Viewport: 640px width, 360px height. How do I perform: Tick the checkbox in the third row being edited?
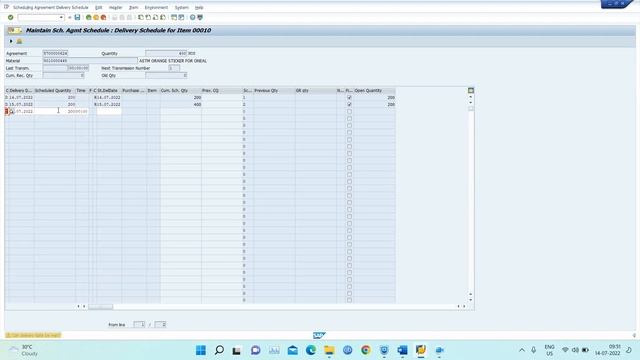pos(349,111)
